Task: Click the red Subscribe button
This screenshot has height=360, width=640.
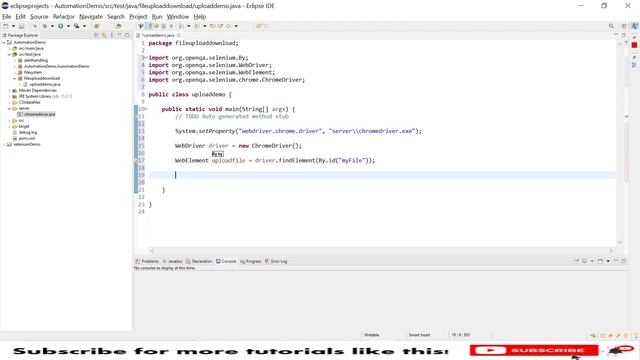Action: coord(534,350)
